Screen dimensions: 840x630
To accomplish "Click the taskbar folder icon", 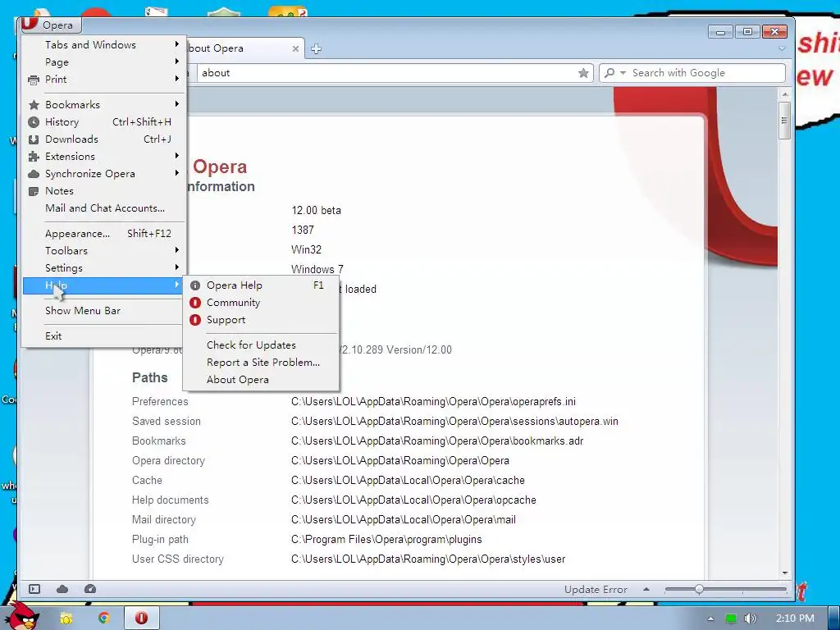I will [66, 619].
